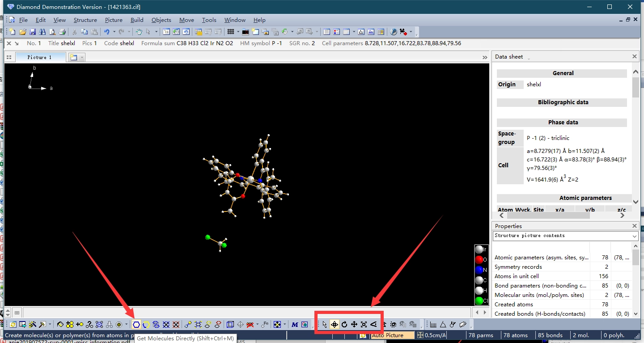
Task: Close the Data sheet pane
Action: coord(634,56)
